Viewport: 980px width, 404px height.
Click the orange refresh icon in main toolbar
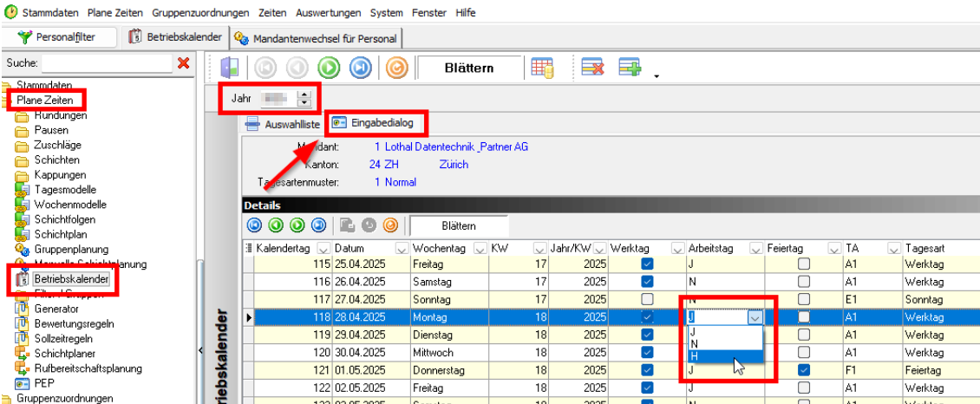point(396,68)
